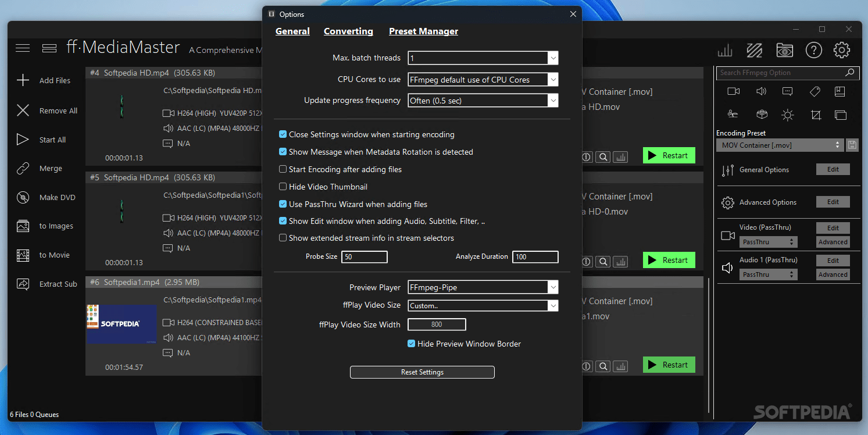Image resolution: width=868 pixels, height=435 pixels.
Task: Click the list view icon beside the hamburger menu
Action: coord(49,48)
